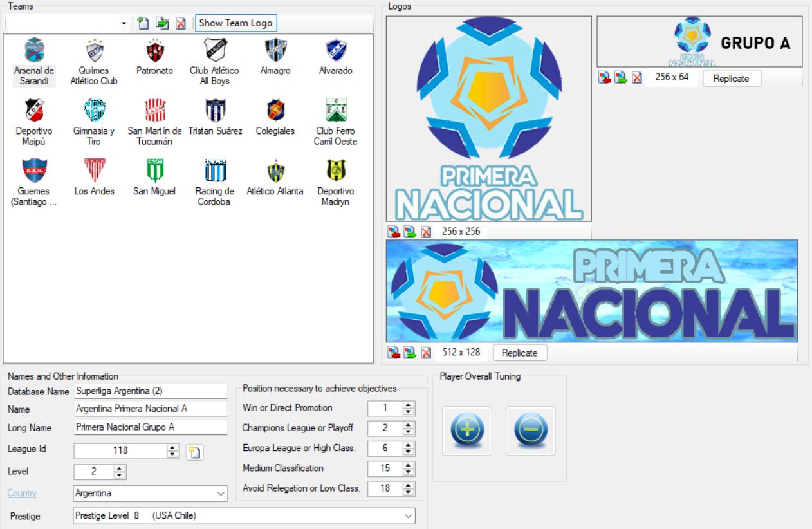Adjust Champions League or Playoff stepper
Image resolution: width=812 pixels, height=529 pixels.
(x=409, y=428)
